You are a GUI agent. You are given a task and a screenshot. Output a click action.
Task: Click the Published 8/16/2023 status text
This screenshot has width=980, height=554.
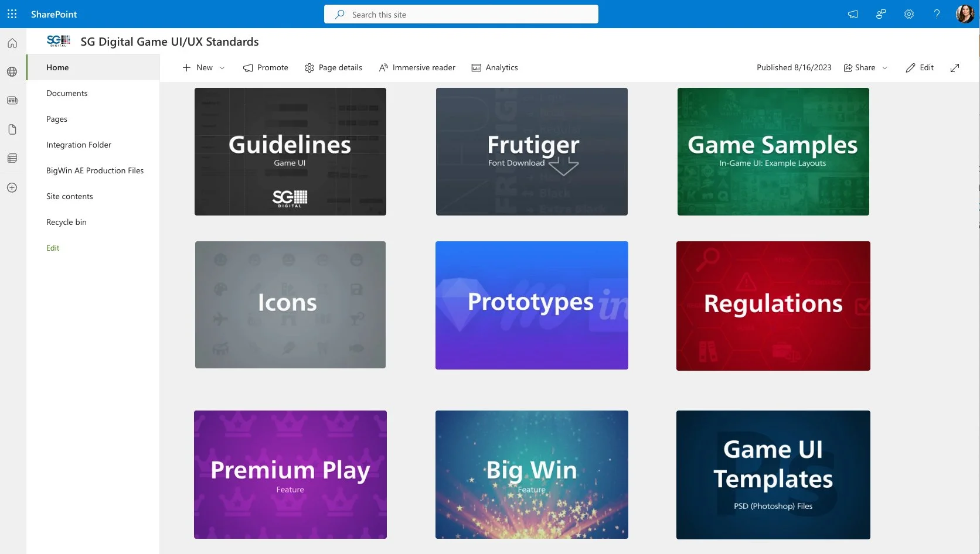[794, 68]
